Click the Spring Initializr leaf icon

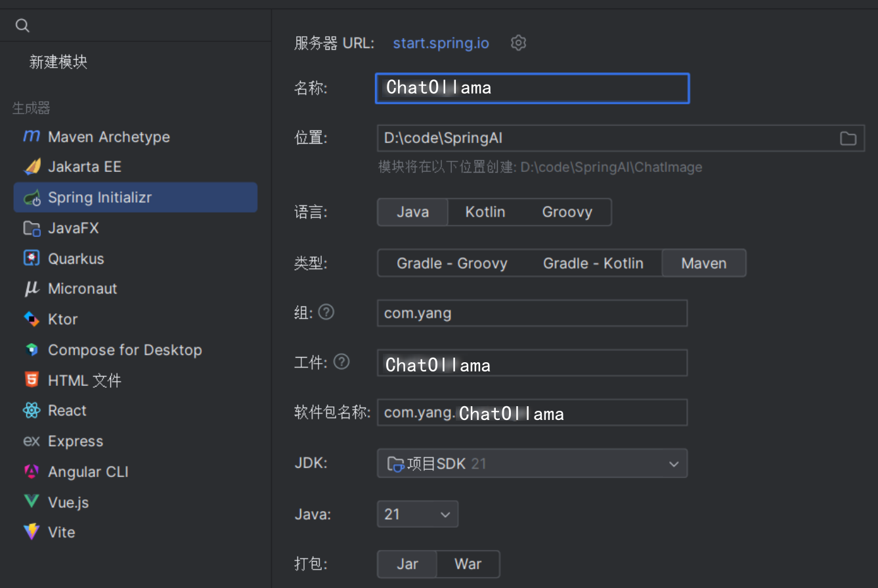(x=32, y=198)
